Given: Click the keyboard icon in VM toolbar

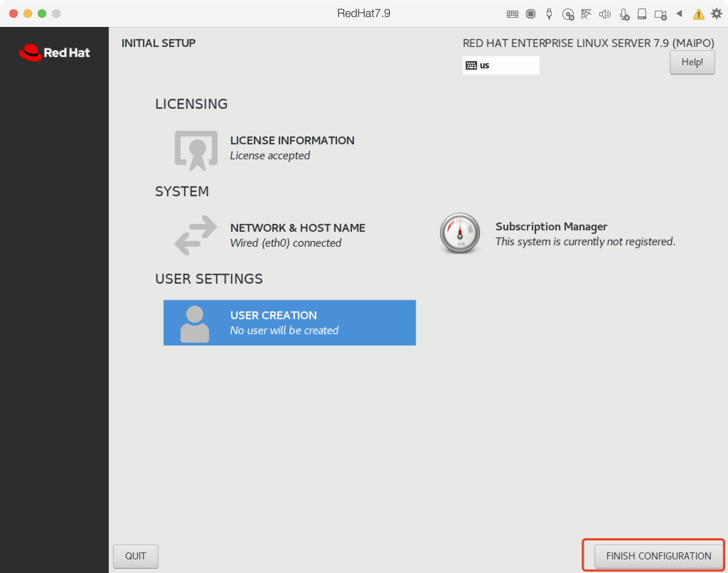Looking at the screenshot, I should pos(512,14).
